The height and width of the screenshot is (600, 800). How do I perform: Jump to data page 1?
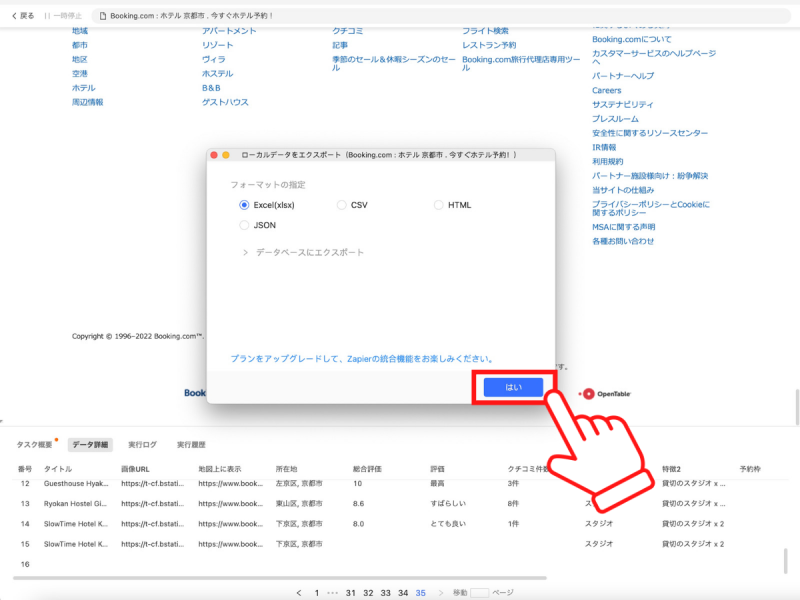[x=317, y=593]
